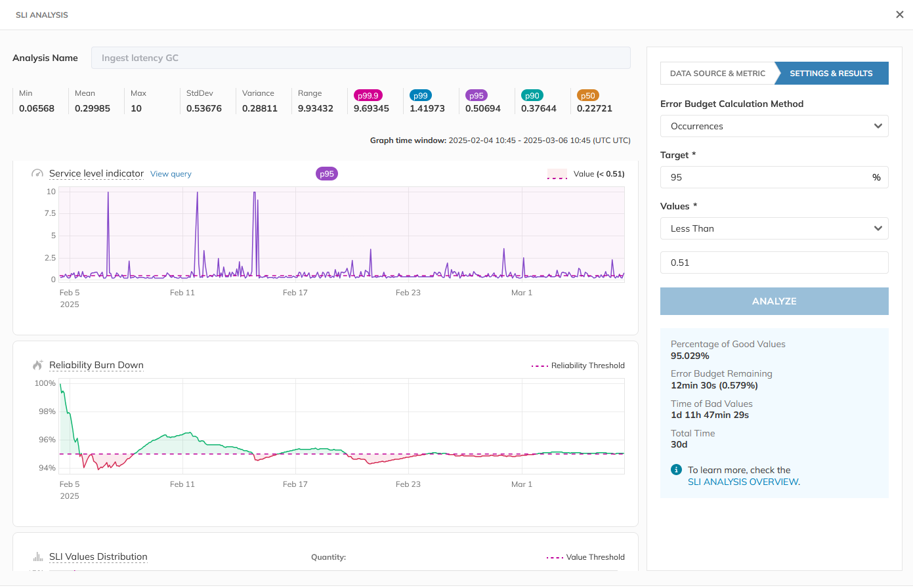Viewport: 913px width, 588px height.
Task: Click the bar chart icon beside SLI Values Distribution
Action: 37,557
